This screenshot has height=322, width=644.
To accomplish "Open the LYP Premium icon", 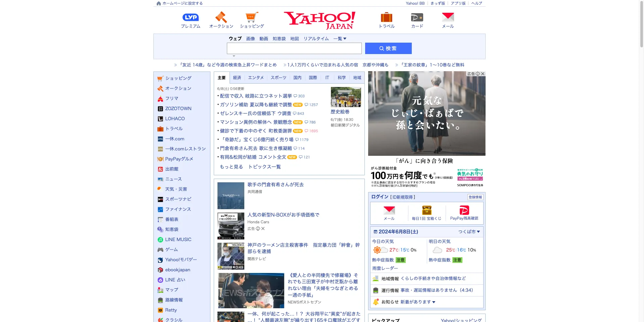I will [190, 17].
